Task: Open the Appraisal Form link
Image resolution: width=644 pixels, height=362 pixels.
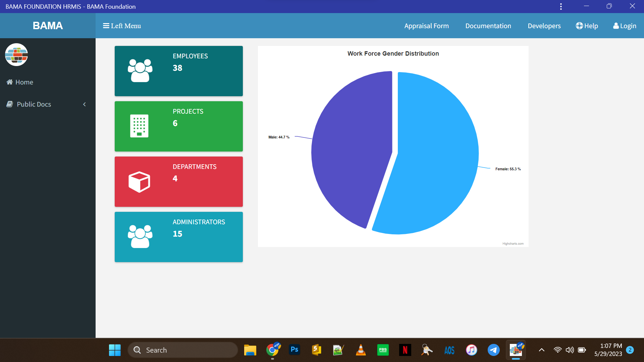Action: pos(426,26)
